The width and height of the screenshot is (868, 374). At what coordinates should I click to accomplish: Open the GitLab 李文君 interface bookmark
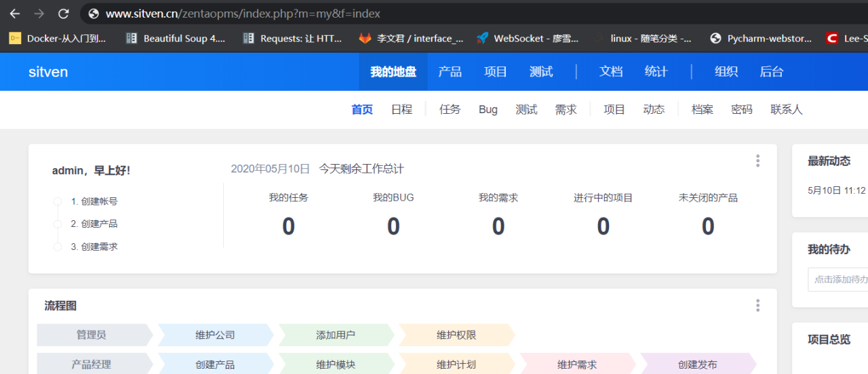point(411,39)
